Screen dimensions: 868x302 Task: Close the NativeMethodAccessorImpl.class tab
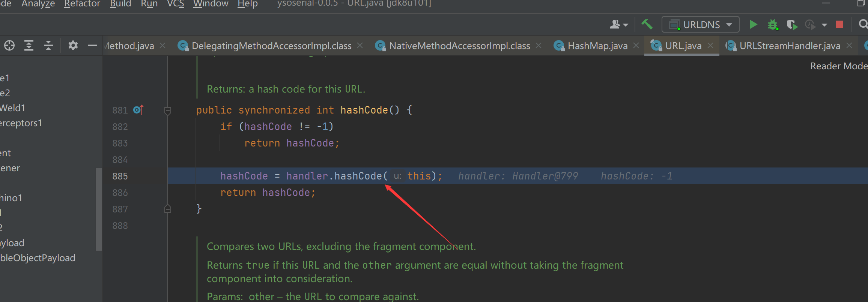pos(539,45)
